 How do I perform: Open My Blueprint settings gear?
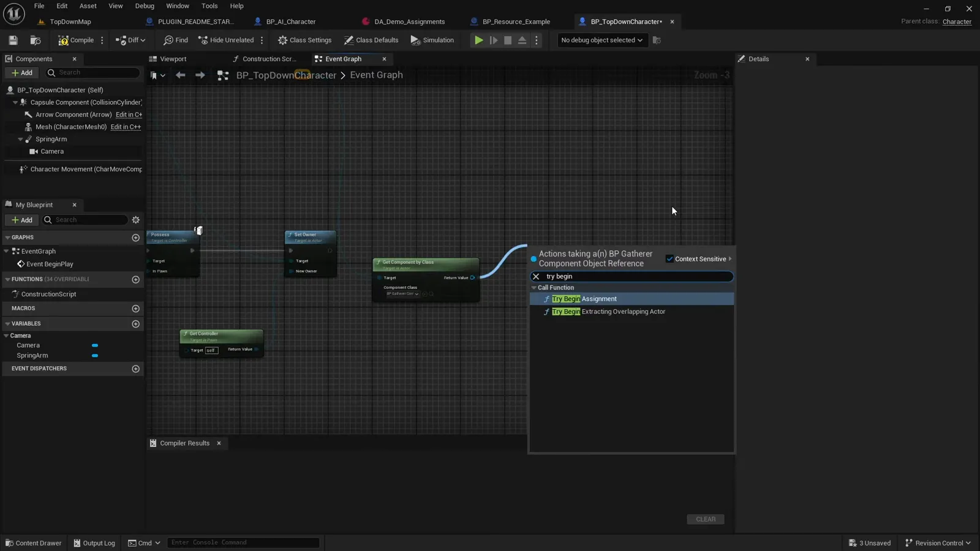[x=136, y=220]
